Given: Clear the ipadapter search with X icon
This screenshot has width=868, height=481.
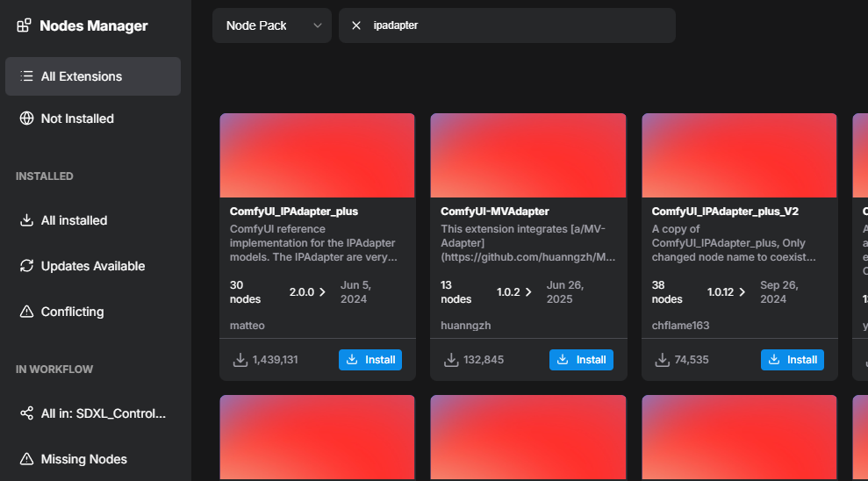Looking at the screenshot, I should coord(356,25).
